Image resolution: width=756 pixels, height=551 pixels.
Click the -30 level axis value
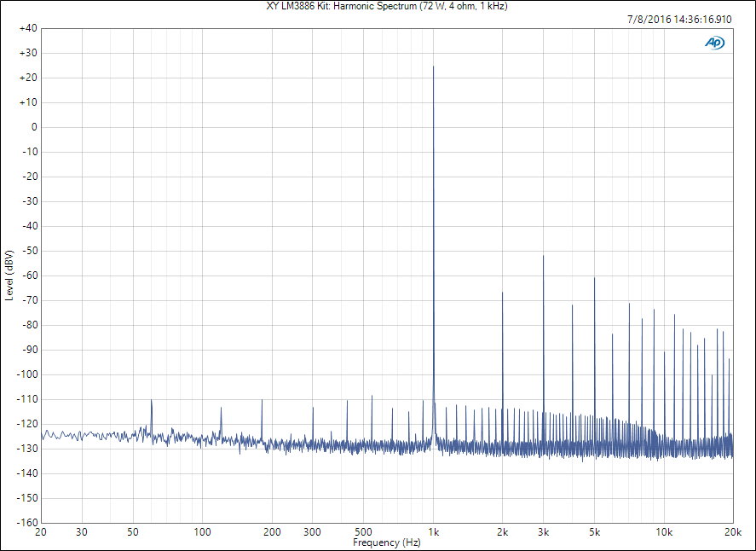30,201
